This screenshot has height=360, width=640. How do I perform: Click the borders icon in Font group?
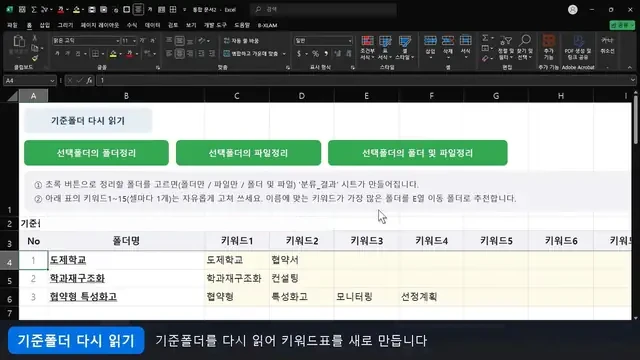[95, 53]
